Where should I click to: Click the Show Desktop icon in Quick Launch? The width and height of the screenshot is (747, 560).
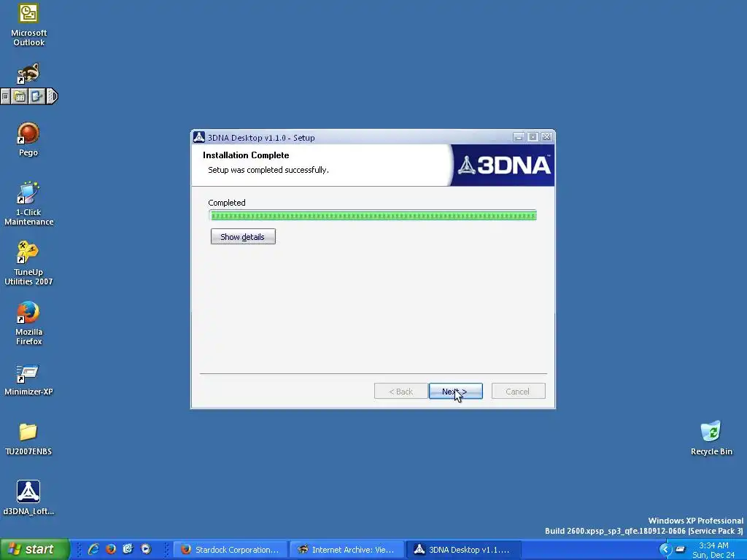pos(128,550)
